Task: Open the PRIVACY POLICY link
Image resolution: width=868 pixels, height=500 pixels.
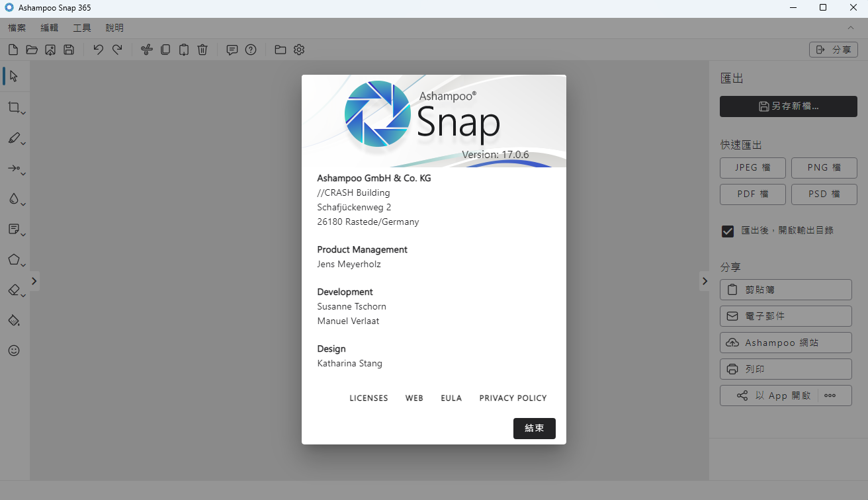Action: pyautogui.click(x=513, y=398)
